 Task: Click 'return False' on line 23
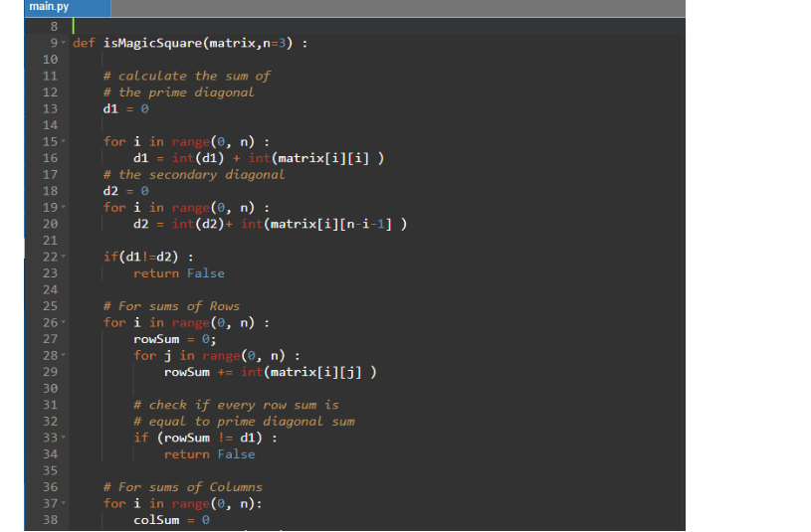179,273
